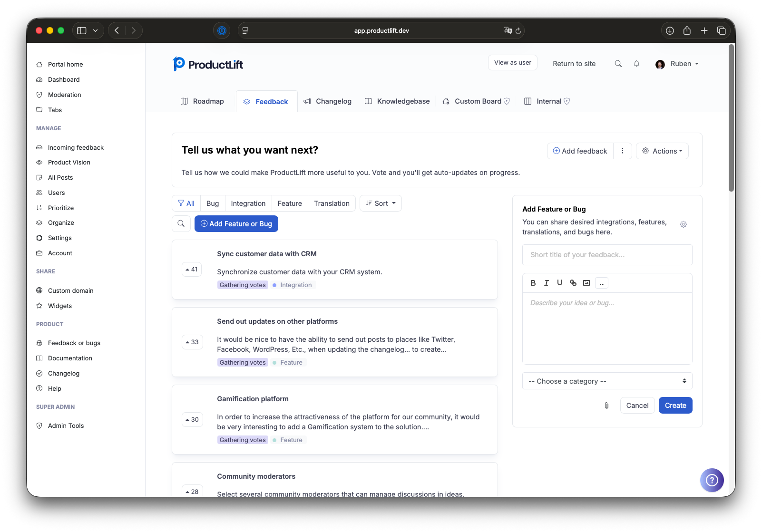The image size is (762, 532).
Task: Upvote the Community moderators post
Action: pos(192,491)
